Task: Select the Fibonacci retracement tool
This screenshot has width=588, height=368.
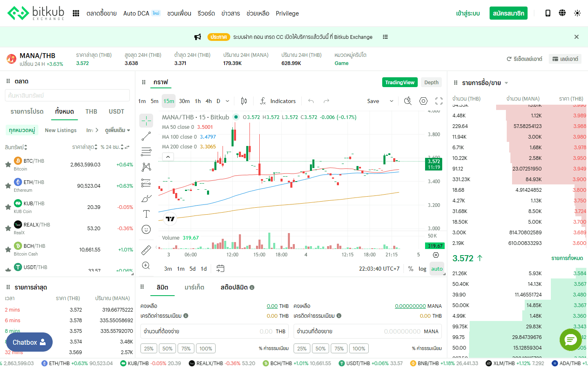Action: point(146,152)
